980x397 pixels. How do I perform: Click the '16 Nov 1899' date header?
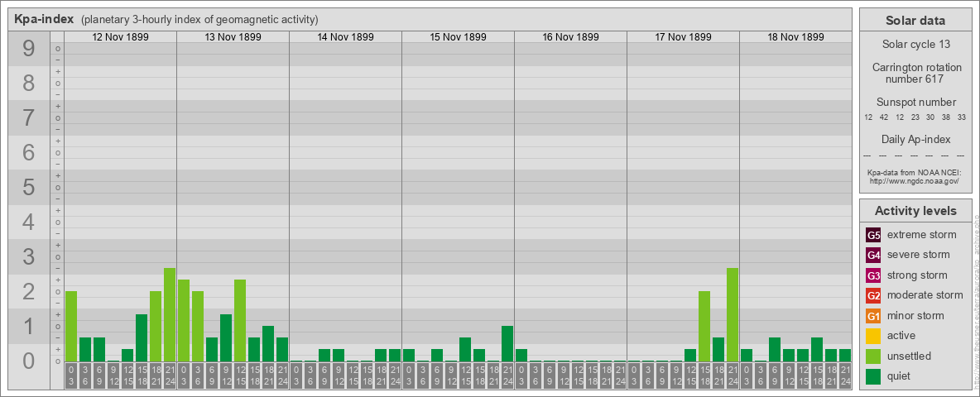point(570,37)
